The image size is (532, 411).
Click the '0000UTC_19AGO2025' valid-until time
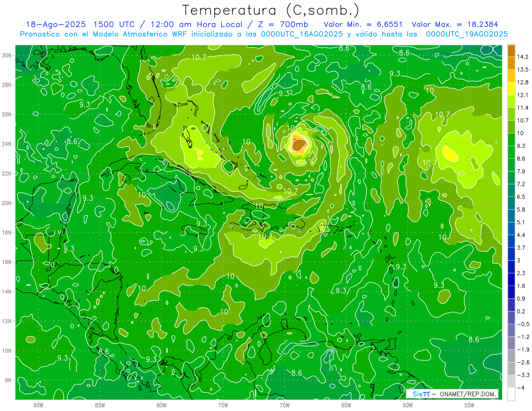click(x=467, y=34)
